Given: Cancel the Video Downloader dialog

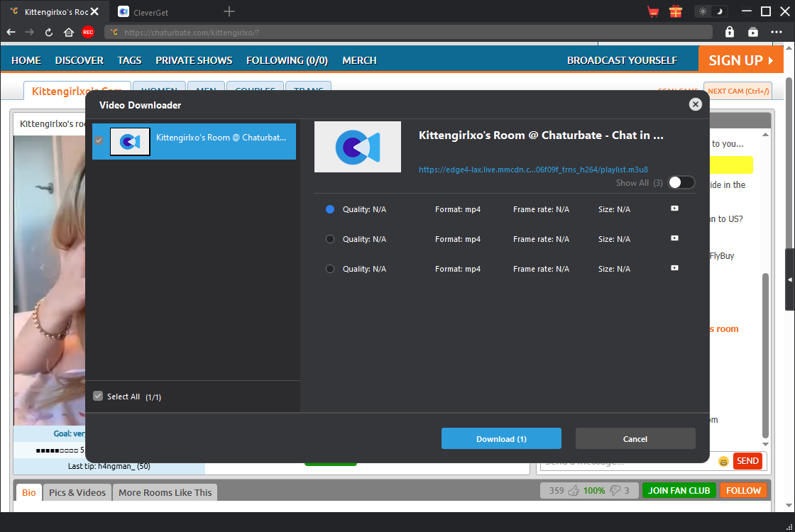Looking at the screenshot, I should (x=635, y=439).
